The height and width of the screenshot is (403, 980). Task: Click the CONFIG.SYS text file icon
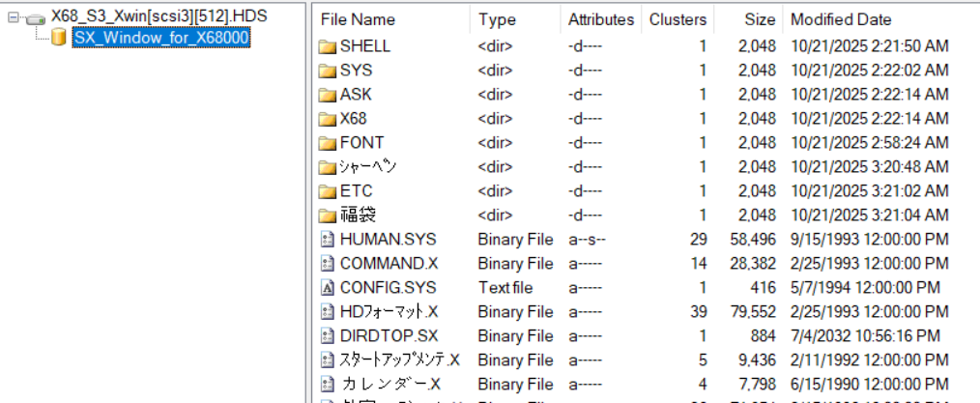click(x=327, y=288)
